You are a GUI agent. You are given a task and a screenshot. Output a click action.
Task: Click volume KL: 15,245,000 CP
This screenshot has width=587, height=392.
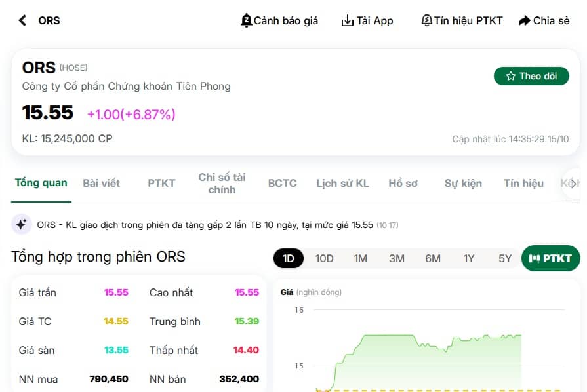pos(67,139)
